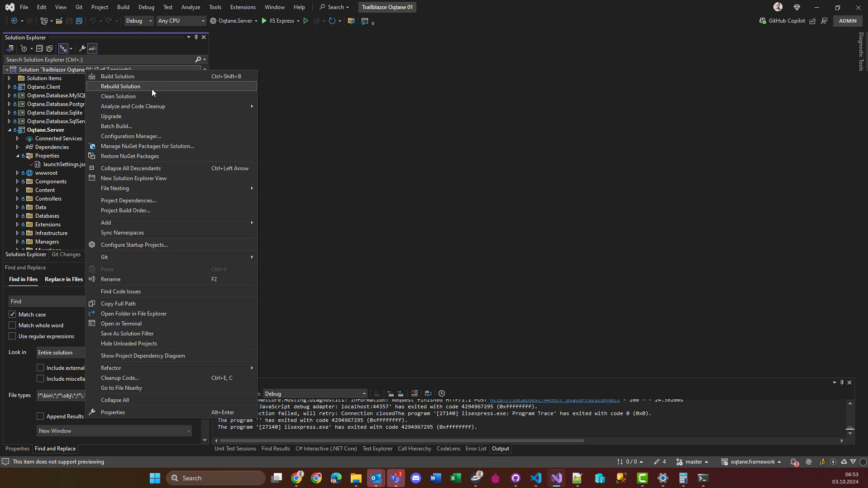Open the Look in Entire solution dropdown

pos(60,352)
